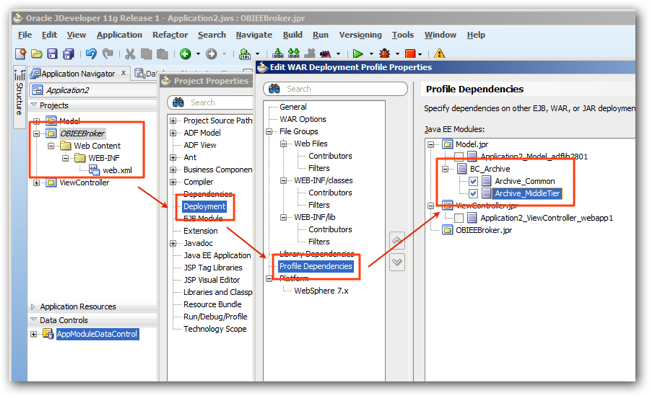Select Profile Dependencies in the tree
This screenshot has height=396, width=650.
tap(316, 266)
